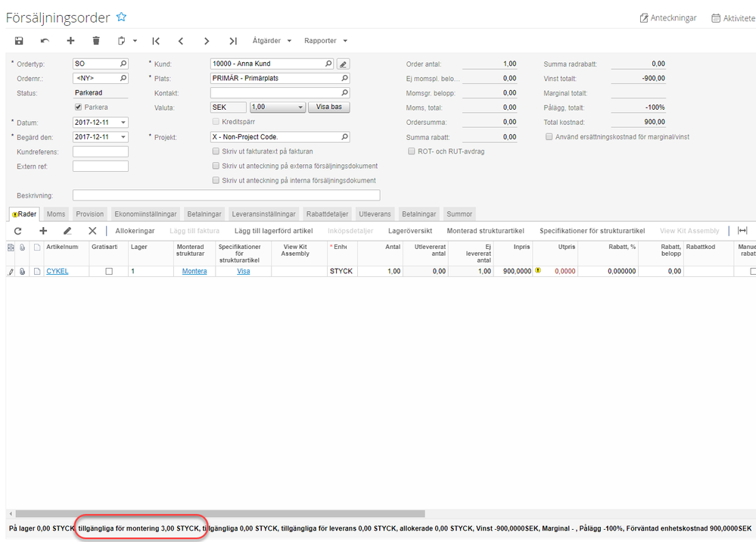Save the sales order with disk icon
The width and height of the screenshot is (756, 542).
19,41
